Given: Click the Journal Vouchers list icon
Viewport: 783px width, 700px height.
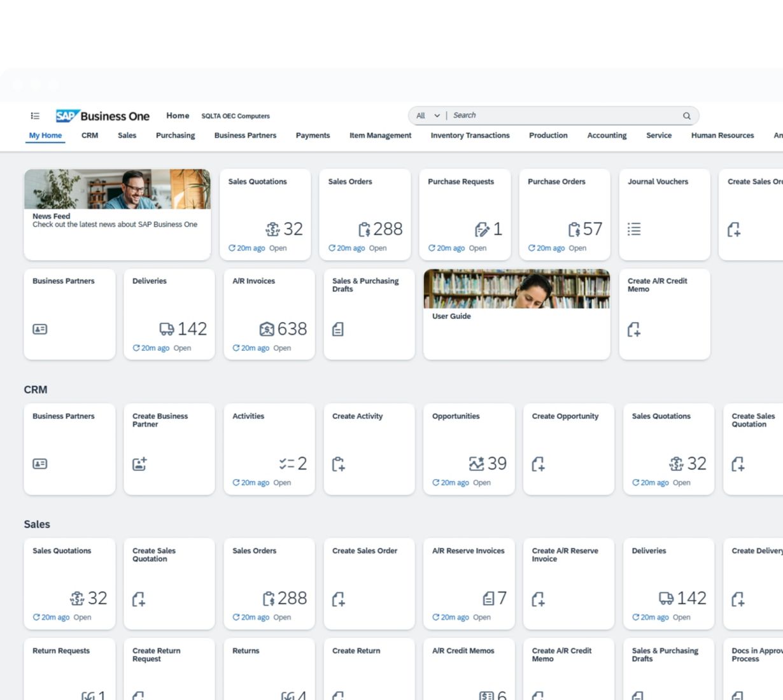Looking at the screenshot, I should pyautogui.click(x=634, y=229).
